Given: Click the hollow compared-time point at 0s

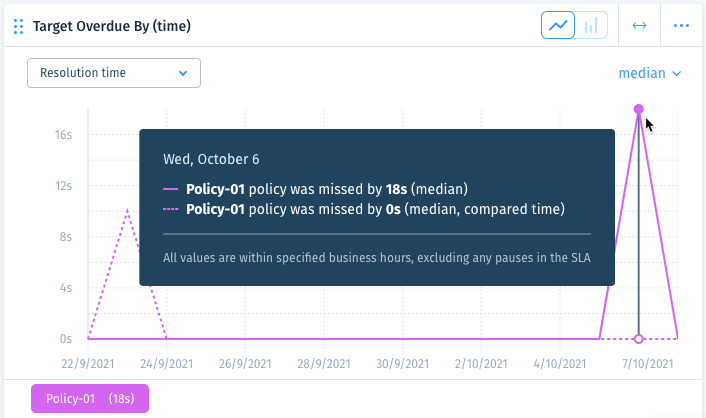Looking at the screenshot, I should point(638,339).
